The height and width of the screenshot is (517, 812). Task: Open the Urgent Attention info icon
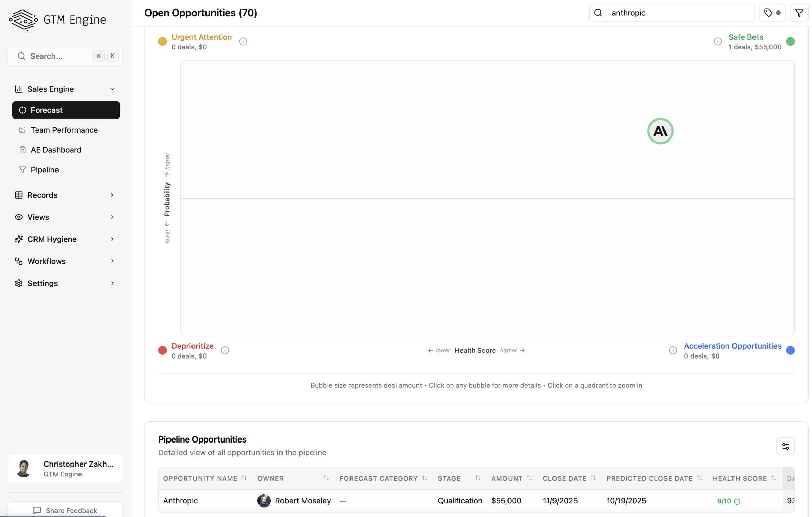point(243,41)
